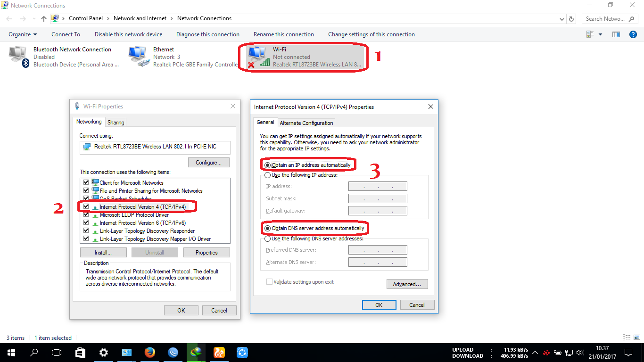Expand view options dropdown arrow
Image resolution: width=644 pixels, height=362 pixels.
[x=600, y=34]
